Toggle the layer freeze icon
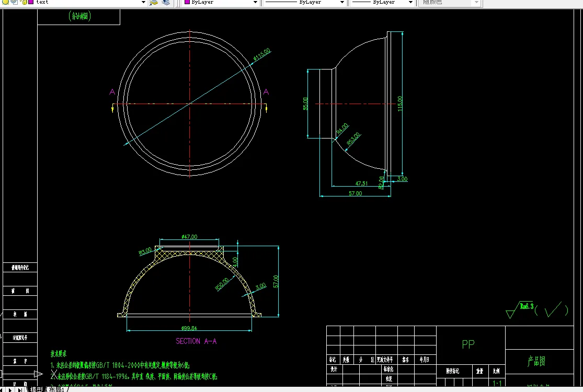583x392 pixels. (14, 2)
